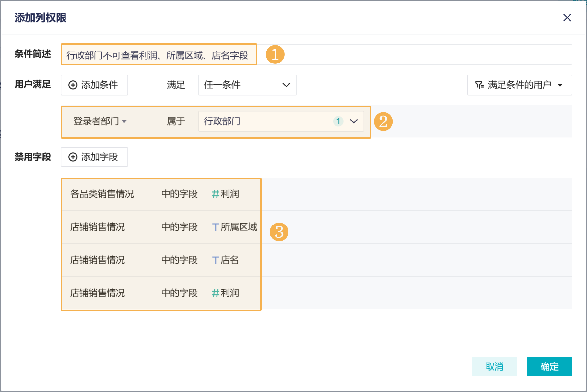
Task: Click the plus icon in 添加条件 button
Action: click(73, 85)
